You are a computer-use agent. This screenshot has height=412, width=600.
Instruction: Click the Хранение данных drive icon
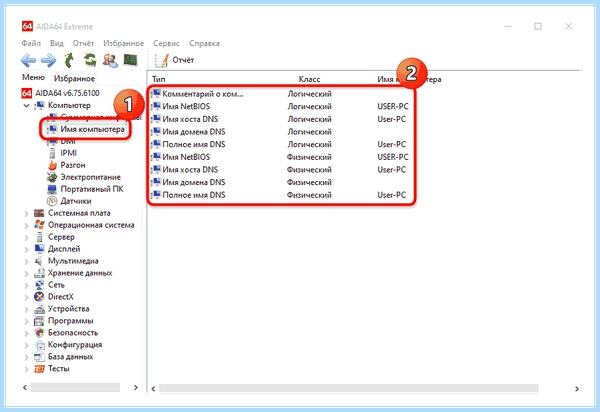point(39,273)
